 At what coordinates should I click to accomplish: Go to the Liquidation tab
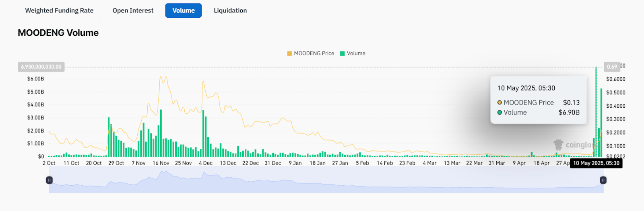(230, 10)
